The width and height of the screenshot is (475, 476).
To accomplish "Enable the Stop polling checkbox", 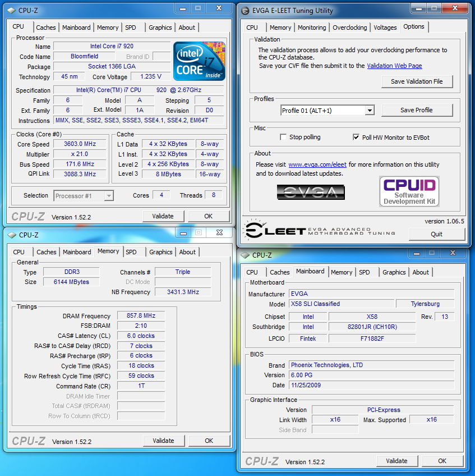I will 284,137.
